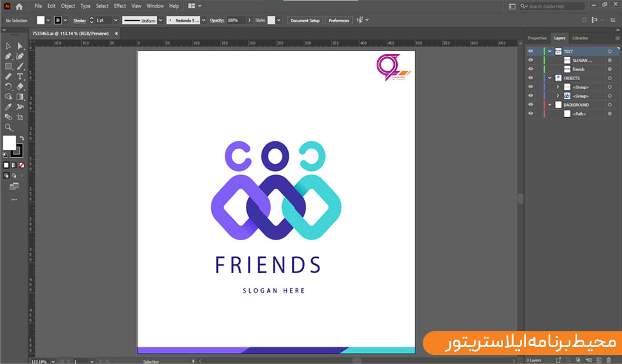The height and width of the screenshot is (364, 622).
Task: Swap fill and stroke colors
Action: (22, 138)
